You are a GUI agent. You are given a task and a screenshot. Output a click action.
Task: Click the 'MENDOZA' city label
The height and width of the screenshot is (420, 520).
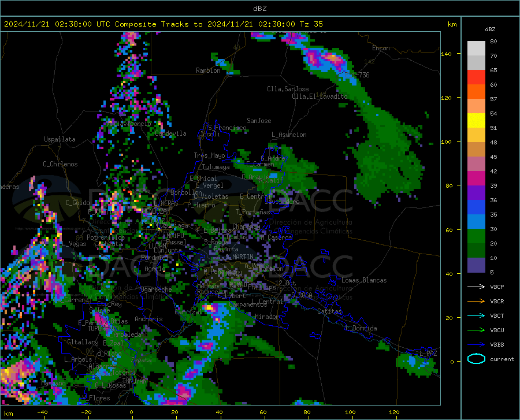tap(154, 211)
